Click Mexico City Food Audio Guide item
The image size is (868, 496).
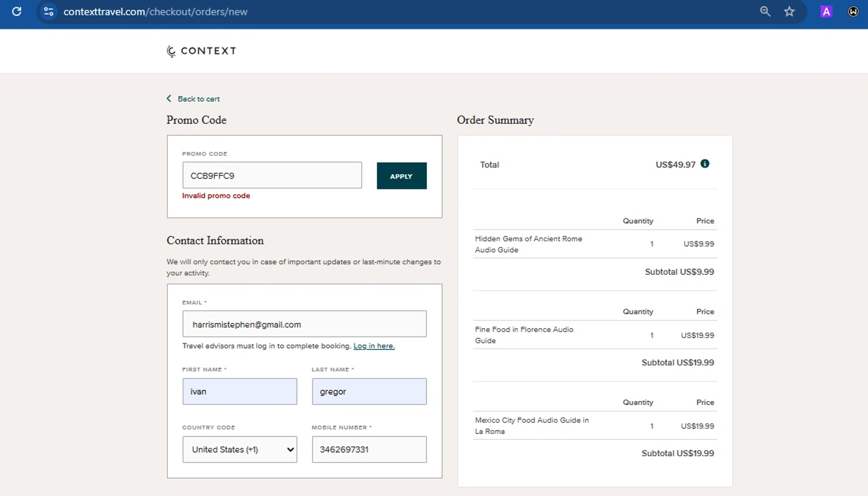[532, 425]
